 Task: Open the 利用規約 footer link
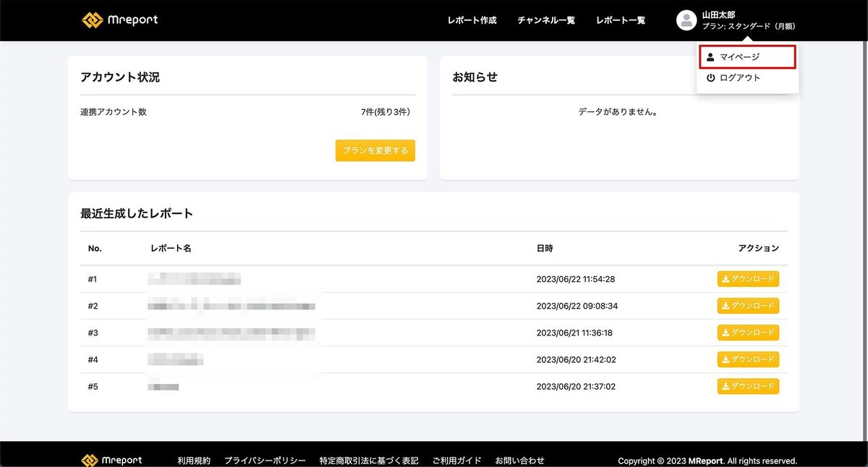point(194,460)
